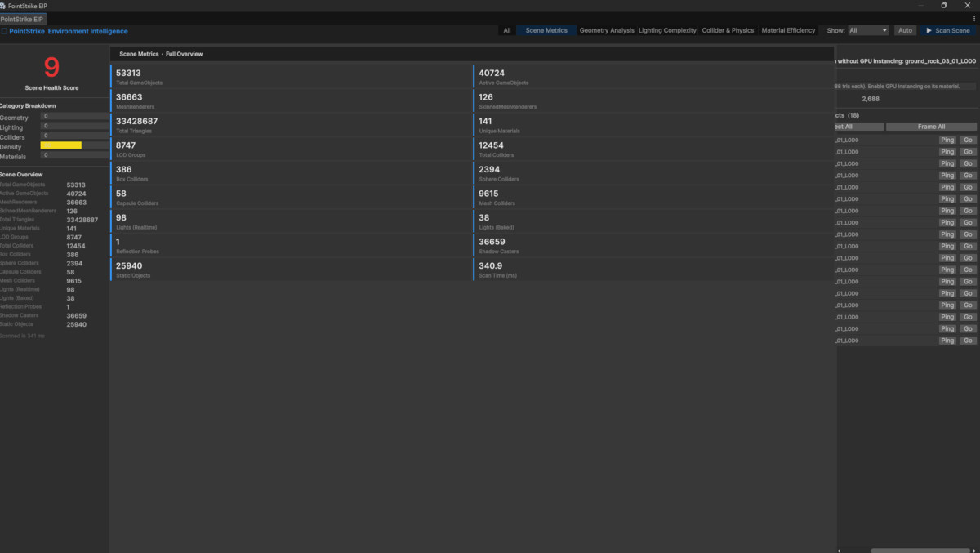The width and height of the screenshot is (980, 553).
Task: Maximize the PointStrike EIP window
Action: tap(944, 6)
